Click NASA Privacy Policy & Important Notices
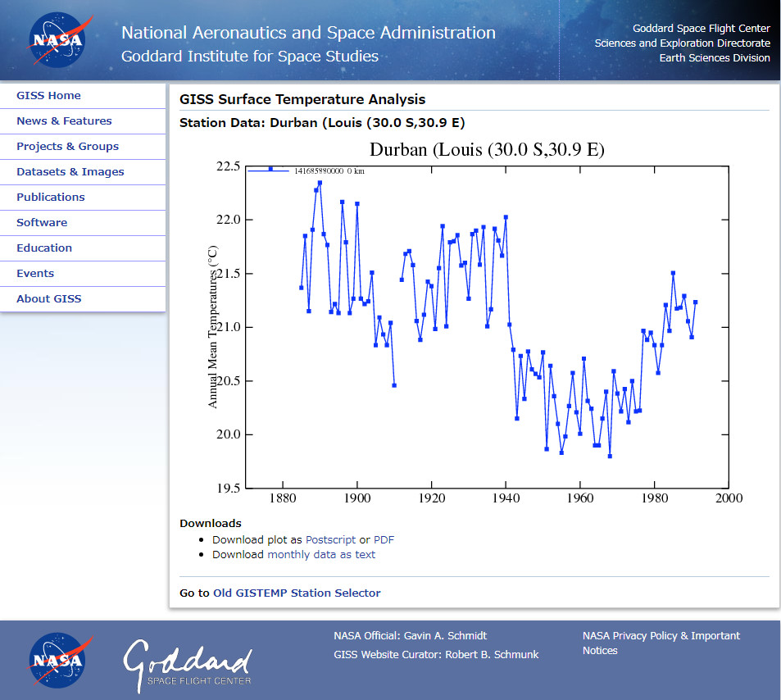The image size is (781, 700). tap(661, 643)
